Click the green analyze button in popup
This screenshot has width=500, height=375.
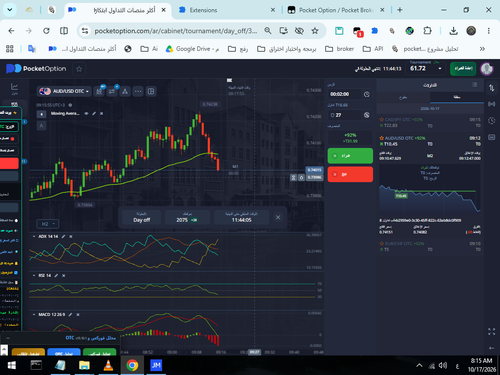[99, 353]
